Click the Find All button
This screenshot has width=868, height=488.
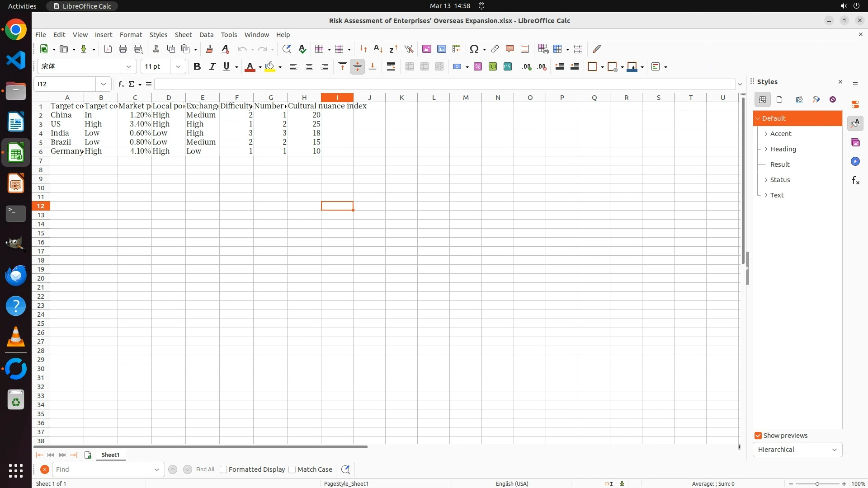[x=205, y=469]
